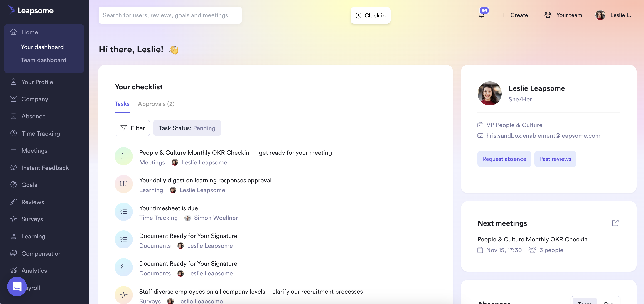Open Time Tracking in the sidebar

pos(40,133)
